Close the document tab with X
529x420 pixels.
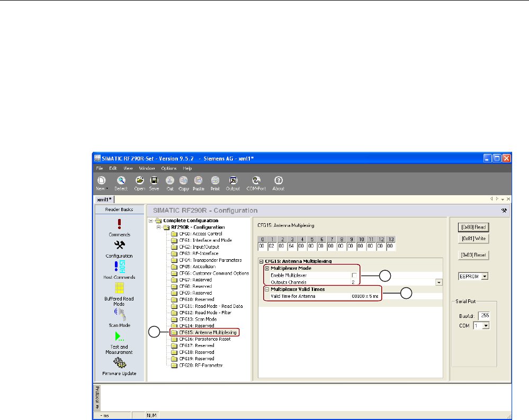(x=508, y=199)
